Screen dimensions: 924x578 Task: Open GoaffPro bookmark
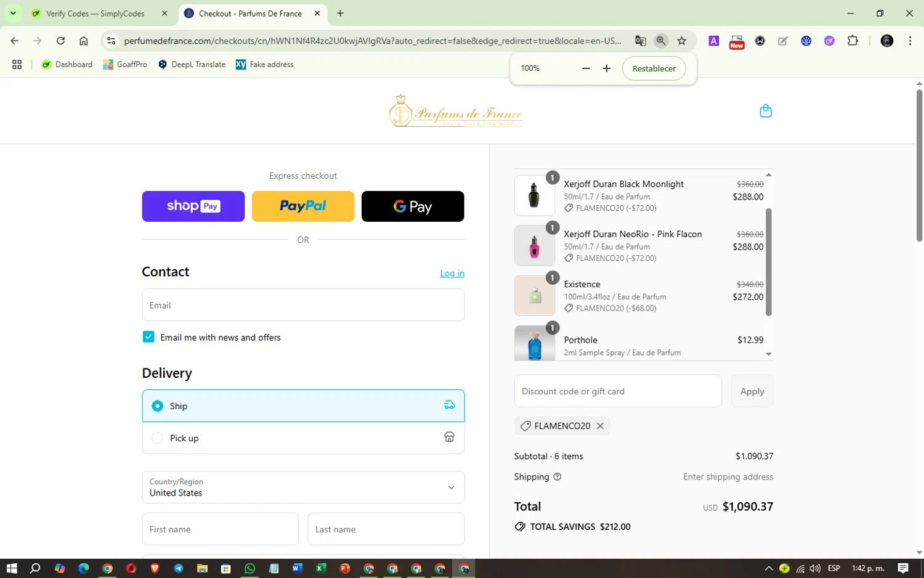[125, 64]
